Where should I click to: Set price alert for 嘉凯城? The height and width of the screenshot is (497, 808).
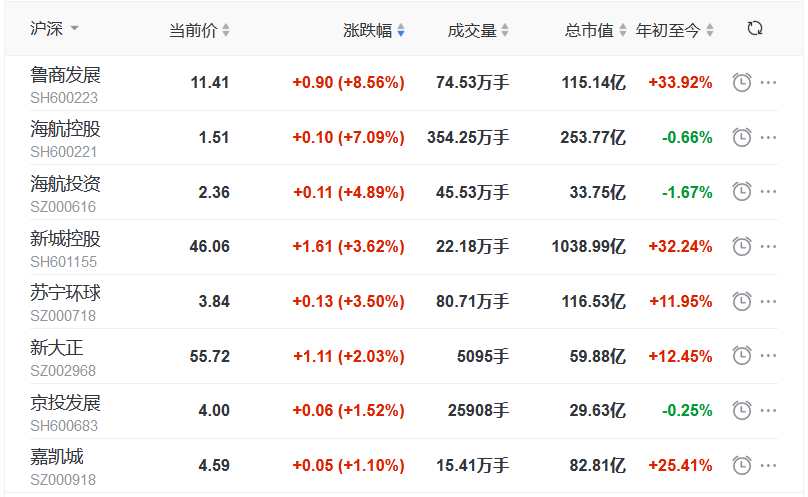pos(742,465)
